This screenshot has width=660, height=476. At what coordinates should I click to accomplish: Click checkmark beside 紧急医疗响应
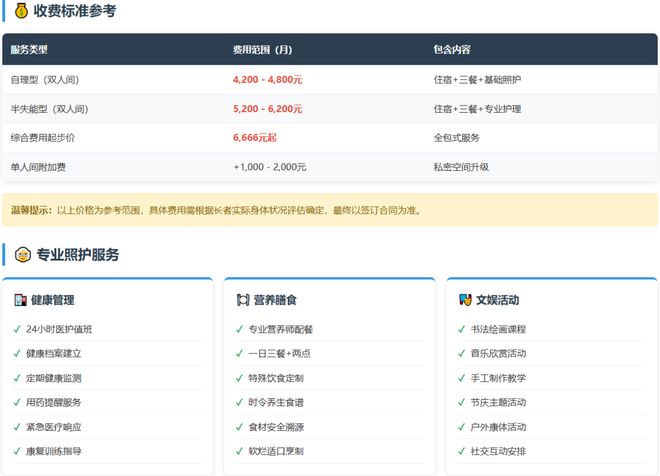17,427
